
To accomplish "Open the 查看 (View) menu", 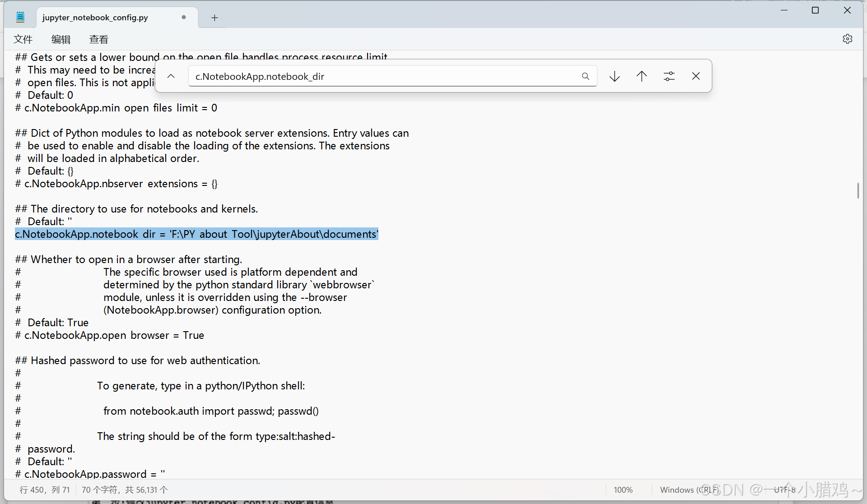I will click(x=99, y=39).
